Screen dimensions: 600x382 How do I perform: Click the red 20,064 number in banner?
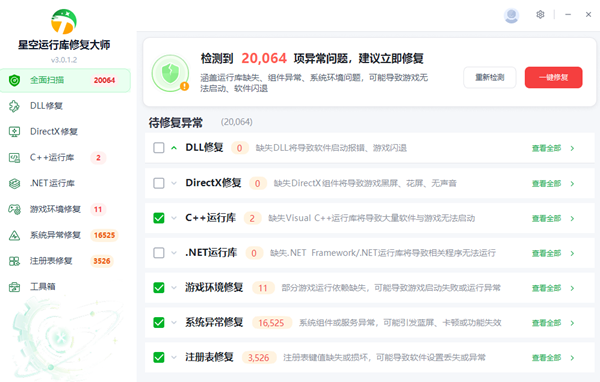click(264, 58)
